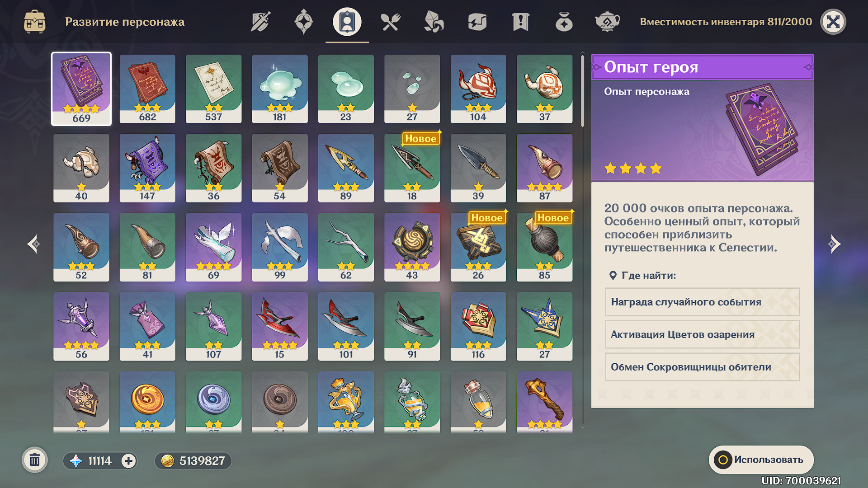Switch to the Artifacts inventory tab

click(x=304, y=22)
